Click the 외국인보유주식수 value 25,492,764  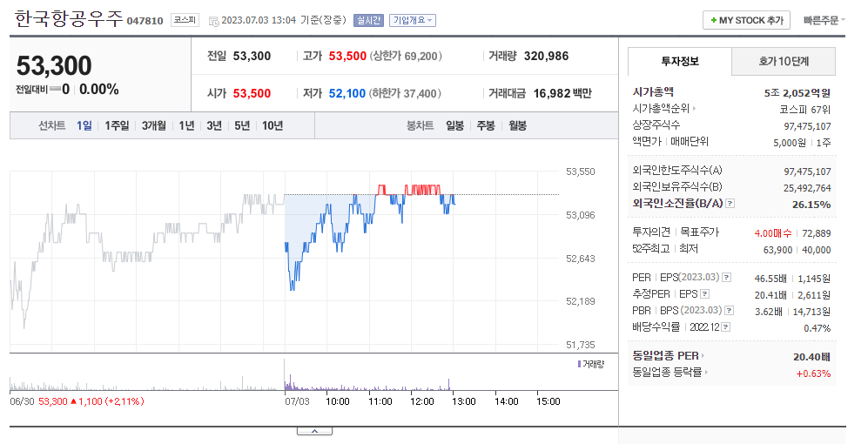click(807, 188)
